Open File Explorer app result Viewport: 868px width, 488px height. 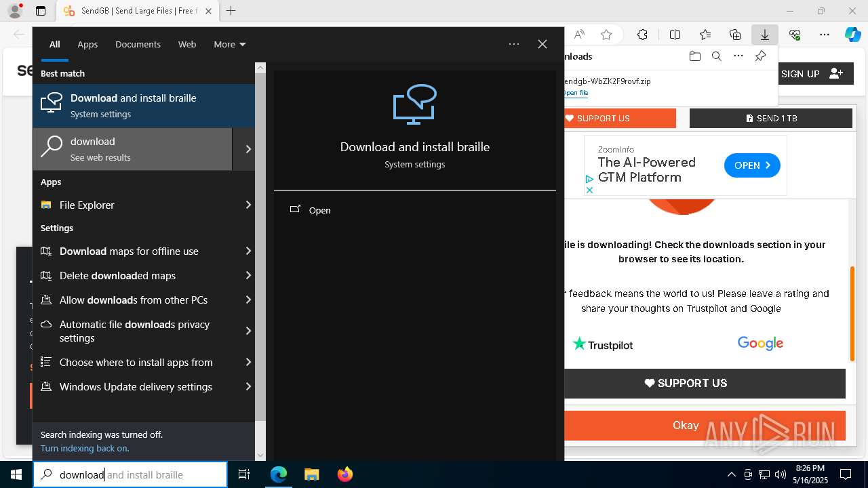pos(136,205)
